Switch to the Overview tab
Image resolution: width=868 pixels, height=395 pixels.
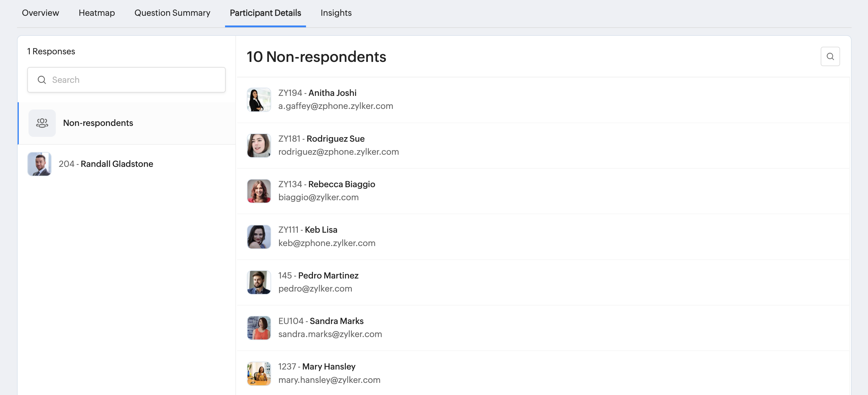coord(40,13)
